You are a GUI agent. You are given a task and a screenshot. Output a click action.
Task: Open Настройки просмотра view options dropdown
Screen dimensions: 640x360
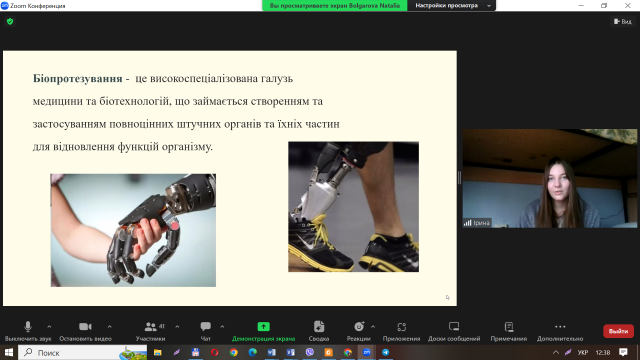[451, 5]
